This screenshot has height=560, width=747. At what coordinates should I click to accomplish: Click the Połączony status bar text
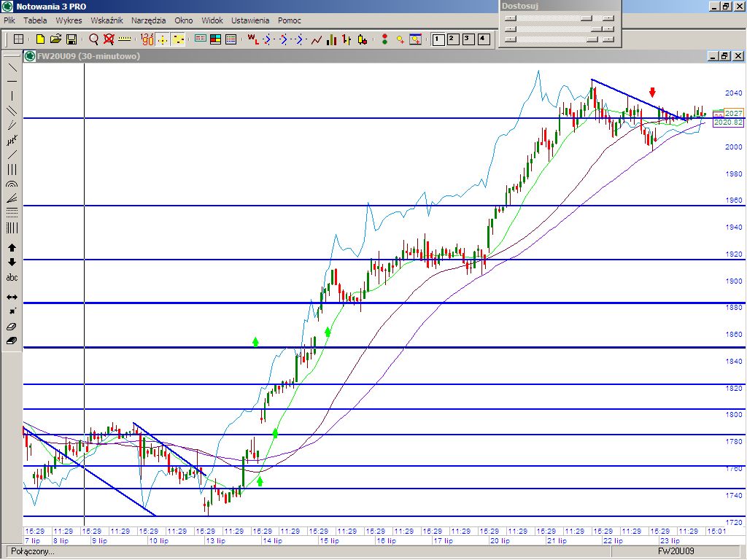pyautogui.click(x=33, y=552)
